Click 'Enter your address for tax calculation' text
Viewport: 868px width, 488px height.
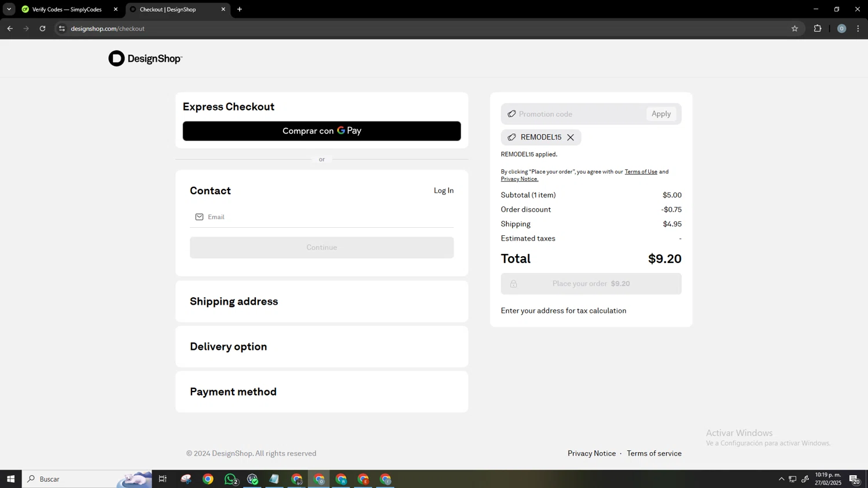[x=564, y=310]
